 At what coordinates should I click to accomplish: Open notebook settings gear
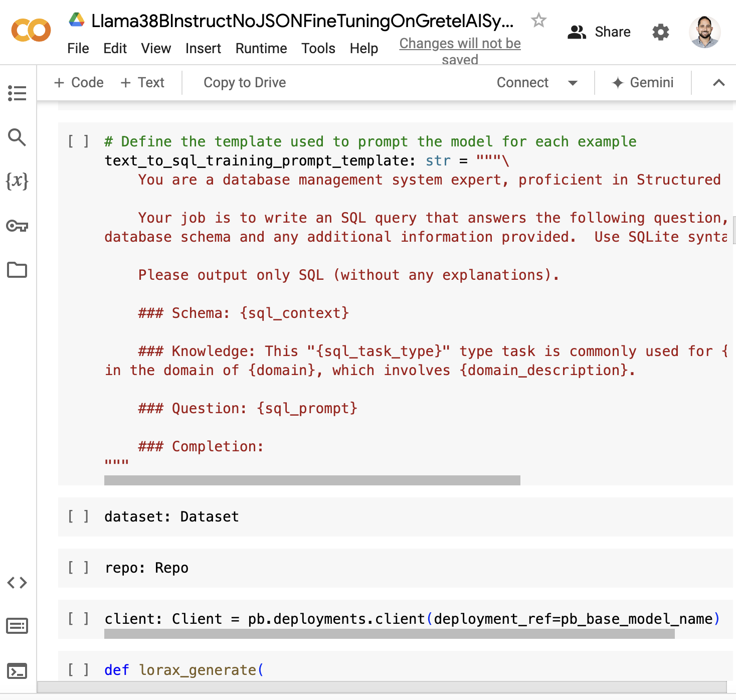click(x=660, y=32)
